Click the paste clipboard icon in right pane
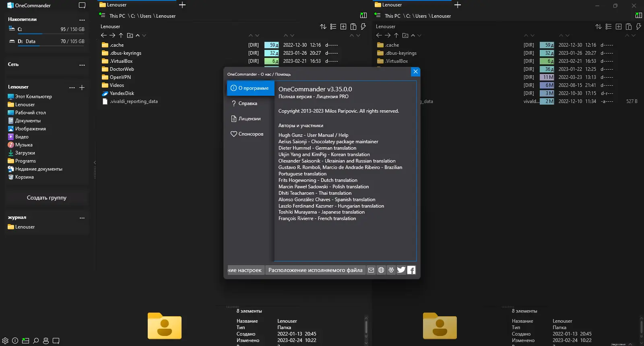644x346 pixels. (x=629, y=27)
